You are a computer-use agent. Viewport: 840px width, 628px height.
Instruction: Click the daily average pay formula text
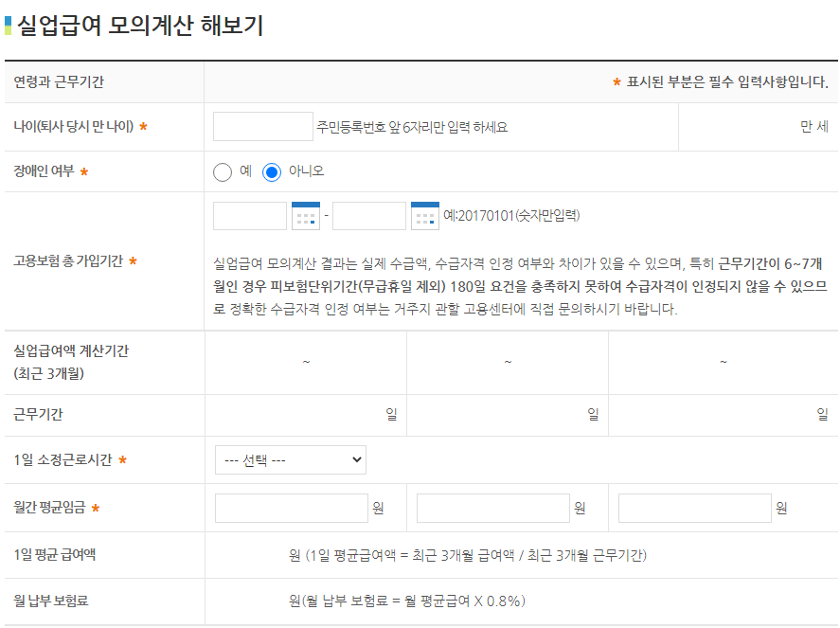[468, 556]
